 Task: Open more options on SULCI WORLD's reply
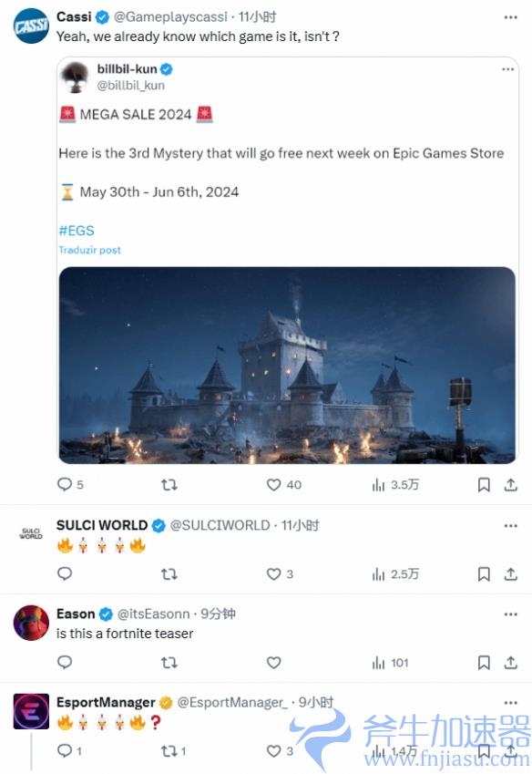[508, 525]
